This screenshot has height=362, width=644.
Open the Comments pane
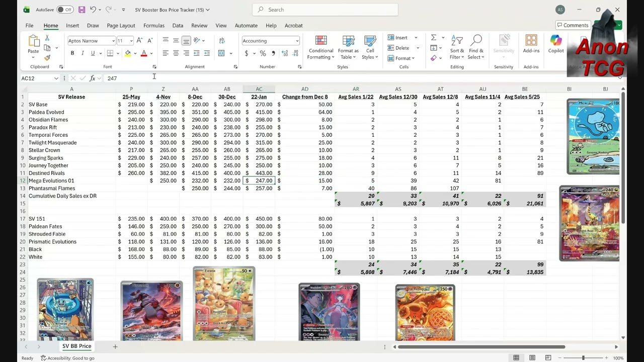coord(573,25)
